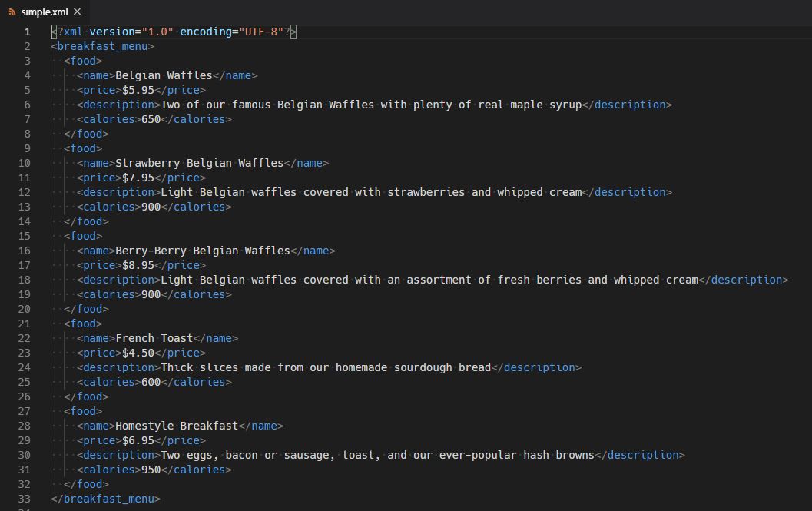Click the calories value 950
Screen dimensions: 812x511
click(x=151, y=470)
